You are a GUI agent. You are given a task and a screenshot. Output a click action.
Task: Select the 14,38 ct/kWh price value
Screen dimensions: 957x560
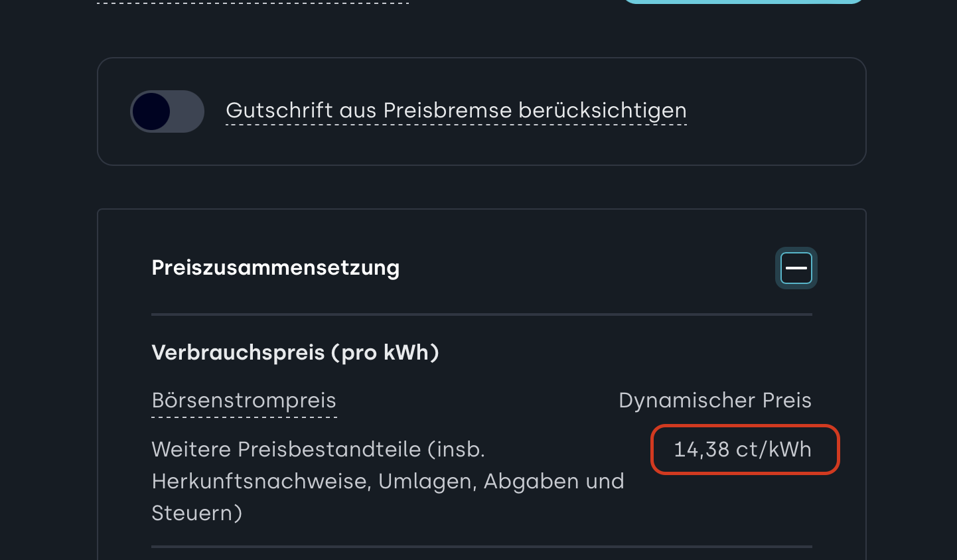click(742, 450)
